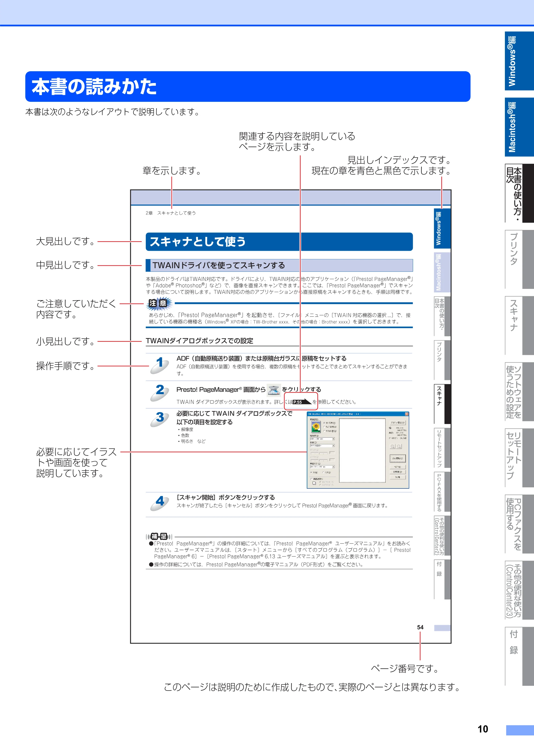Open the Windows®編 index tab on the page edge
The image size is (534, 756).
pos(519,61)
